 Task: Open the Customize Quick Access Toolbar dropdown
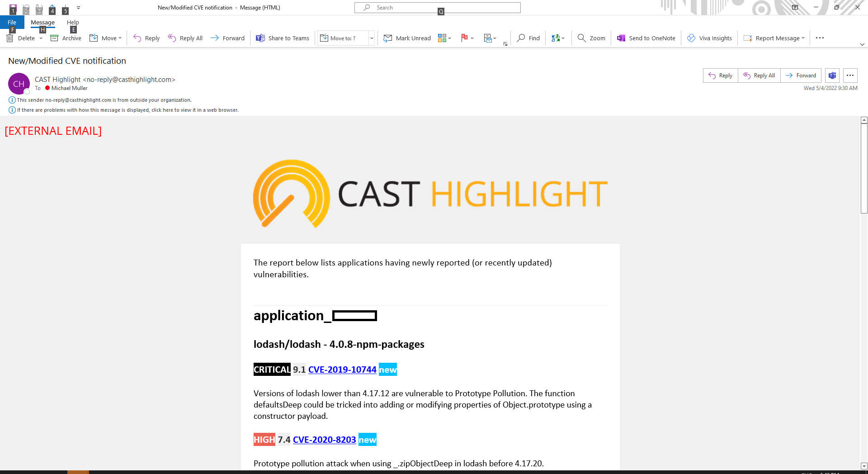[78, 8]
